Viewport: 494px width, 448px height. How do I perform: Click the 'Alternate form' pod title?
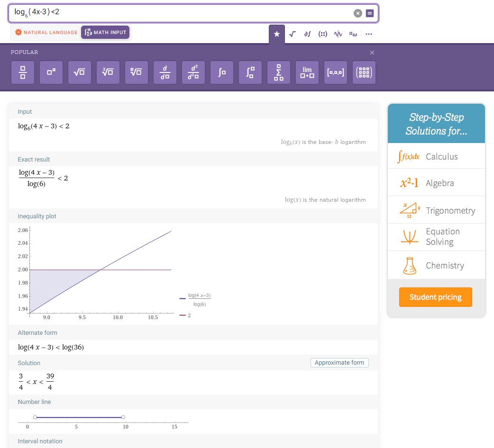point(37,333)
